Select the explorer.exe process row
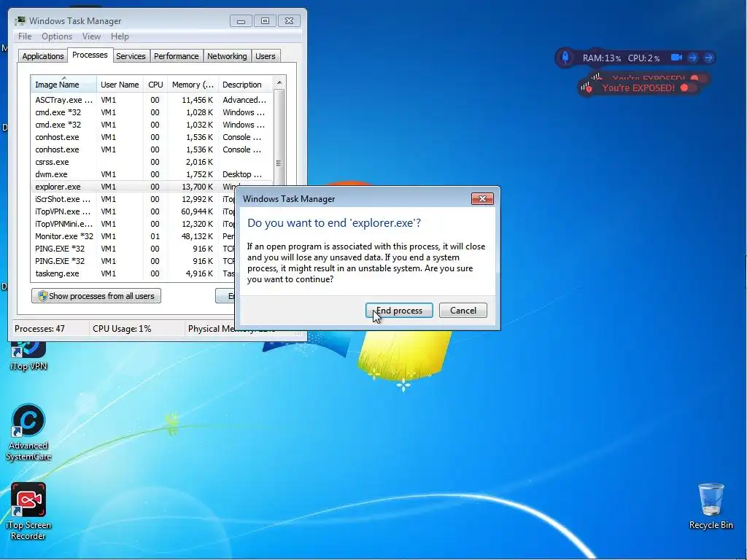The image size is (747, 560). (x=151, y=187)
